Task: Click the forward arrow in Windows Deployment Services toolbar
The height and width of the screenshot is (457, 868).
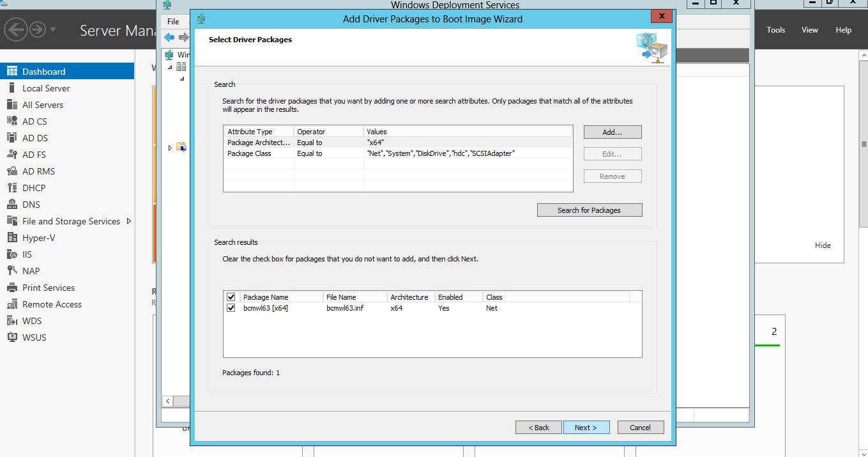Action: click(183, 38)
